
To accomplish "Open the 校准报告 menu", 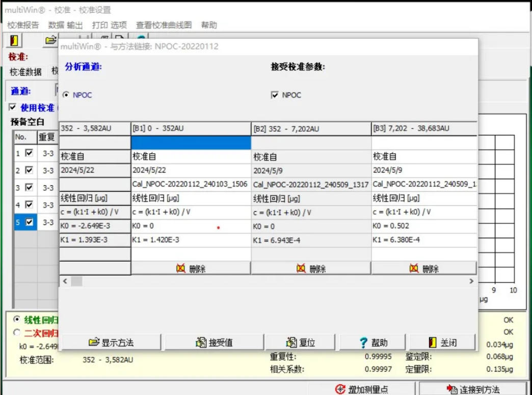I will (x=23, y=25).
